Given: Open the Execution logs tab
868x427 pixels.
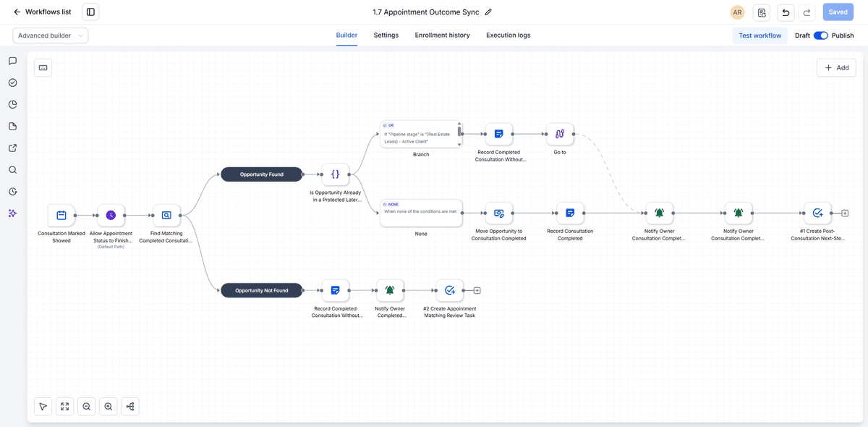Looking at the screenshot, I should [x=508, y=35].
